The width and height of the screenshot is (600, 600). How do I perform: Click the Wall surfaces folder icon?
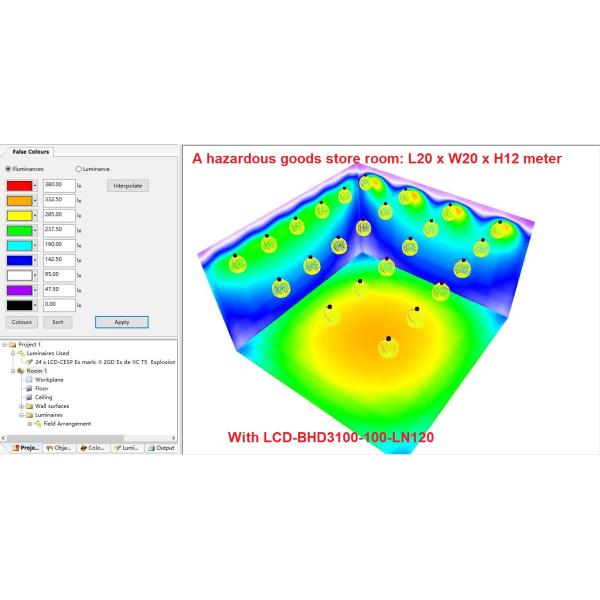point(29,406)
